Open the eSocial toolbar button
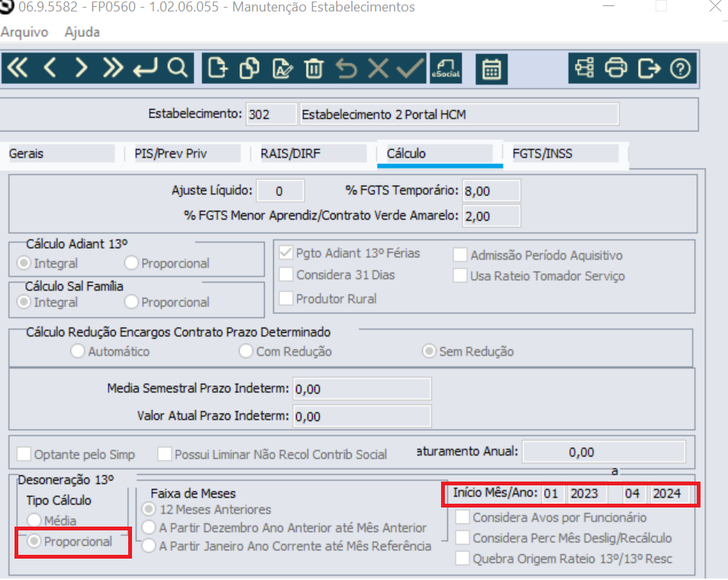 446,69
